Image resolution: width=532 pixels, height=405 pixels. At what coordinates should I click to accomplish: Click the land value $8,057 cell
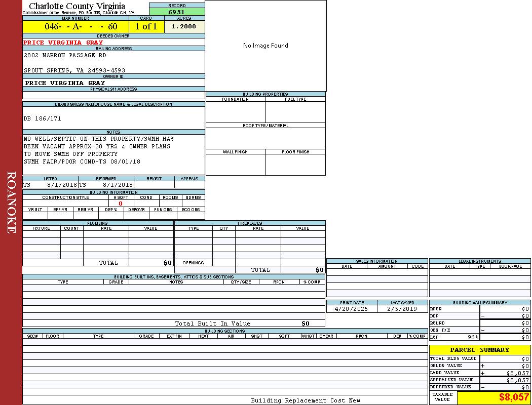507,373
